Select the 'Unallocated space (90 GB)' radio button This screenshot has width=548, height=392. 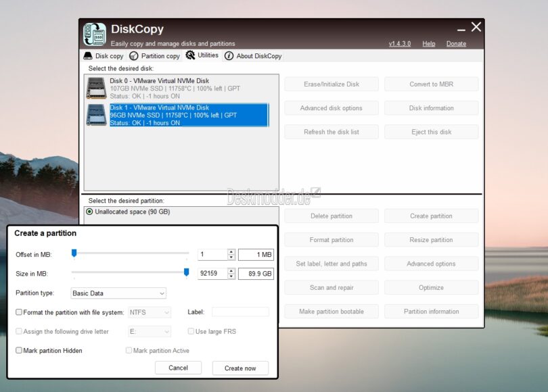point(90,212)
